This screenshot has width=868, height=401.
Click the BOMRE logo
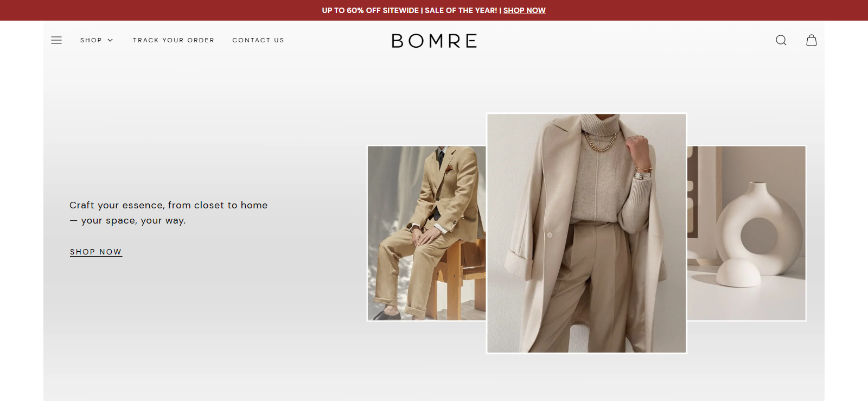point(434,41)
